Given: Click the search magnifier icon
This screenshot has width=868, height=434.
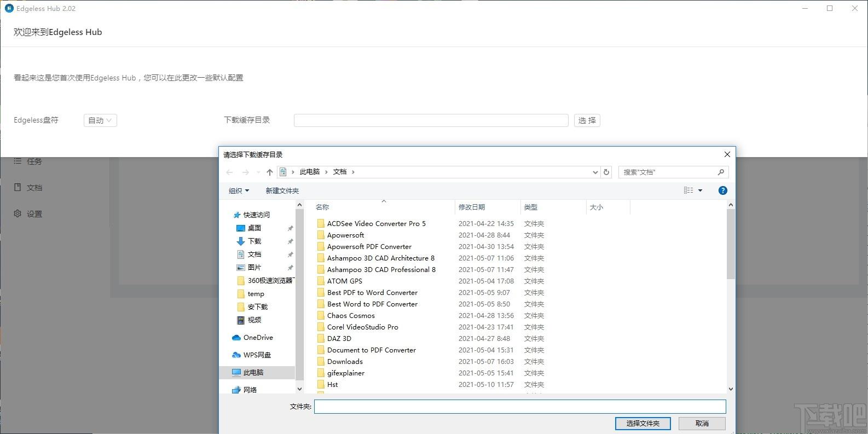Looking at the screenshot, I should click(721, 172).
